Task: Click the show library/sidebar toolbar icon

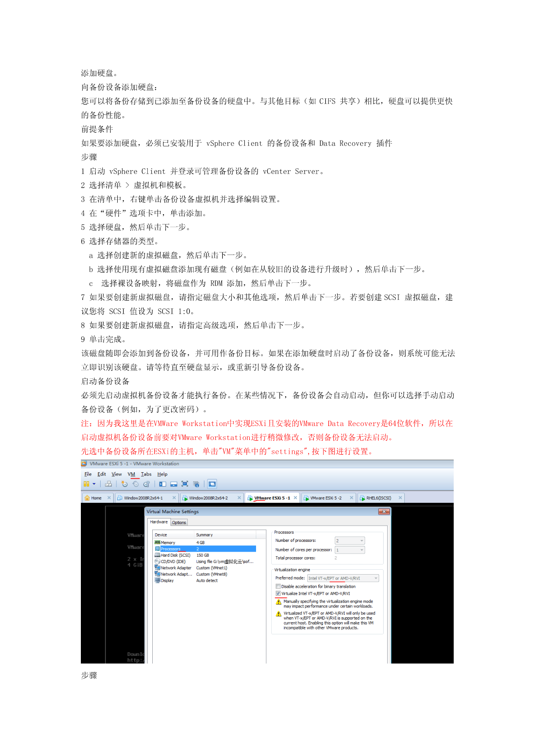Action: 163,484
